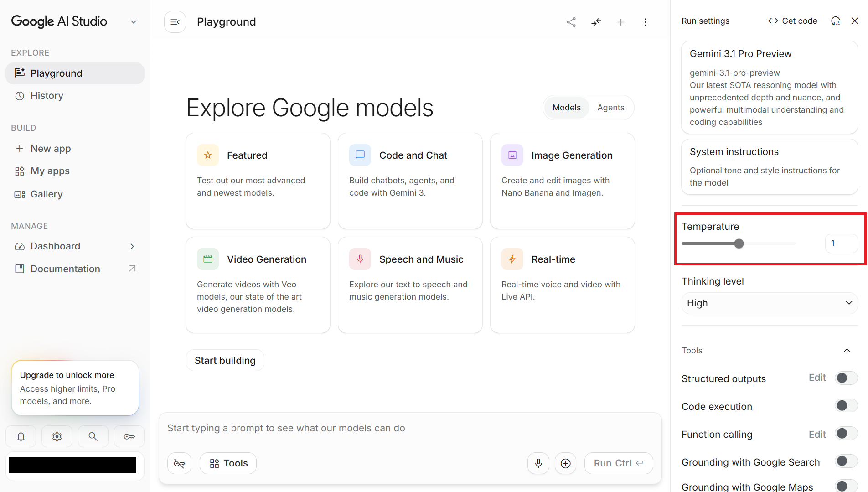Image resolution: width=868 pixels, height=492 pixels.
Task: Expand the Dashboard submenu chevron
Action: [132, 246]
